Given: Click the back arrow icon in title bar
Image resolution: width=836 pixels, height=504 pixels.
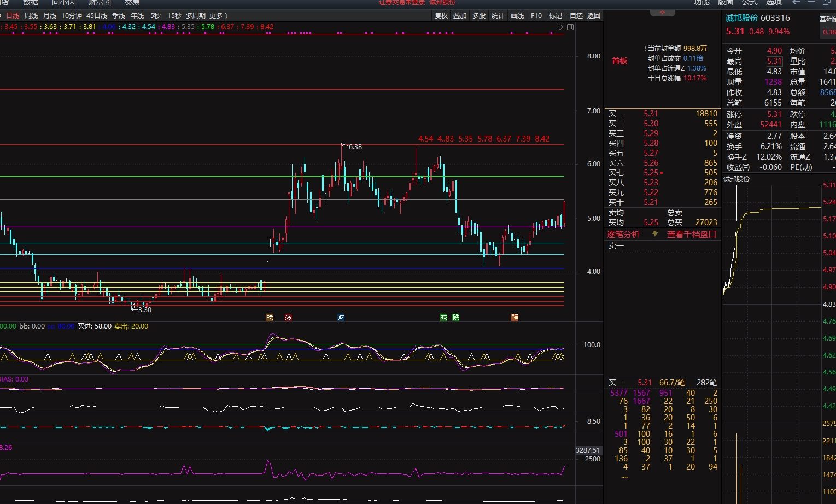Looking at the screenshot, I should coord(796,3).
